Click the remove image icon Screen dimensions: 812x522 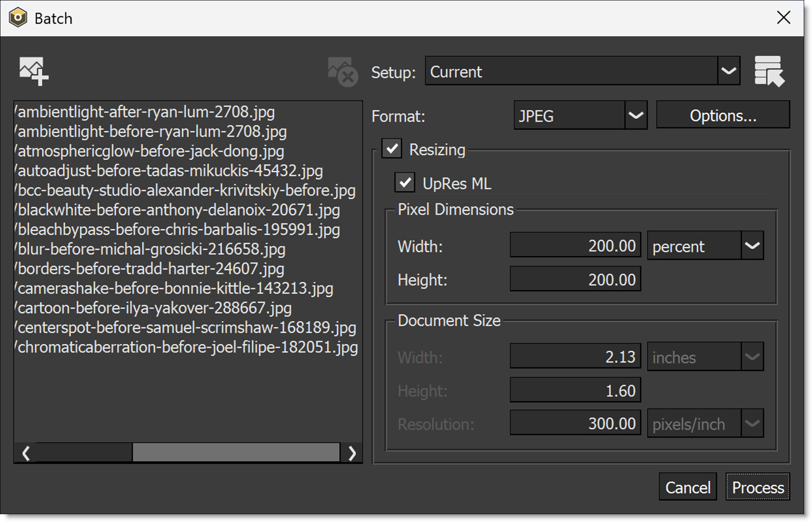tap(342, 72)
